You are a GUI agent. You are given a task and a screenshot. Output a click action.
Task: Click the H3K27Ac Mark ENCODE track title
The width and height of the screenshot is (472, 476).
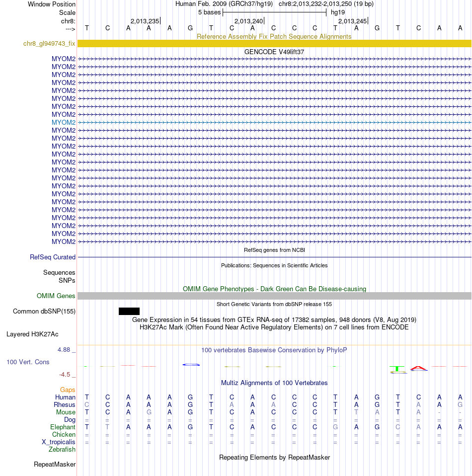click(274, 327)
